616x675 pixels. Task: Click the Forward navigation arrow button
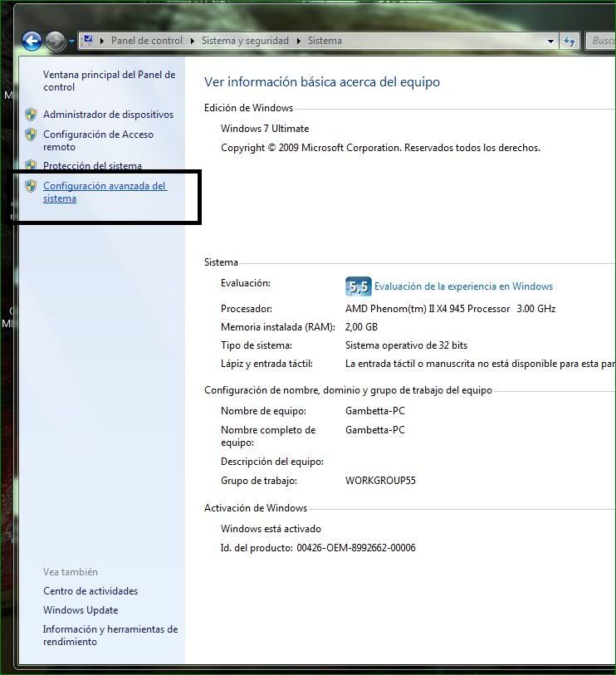click(55, 42)
